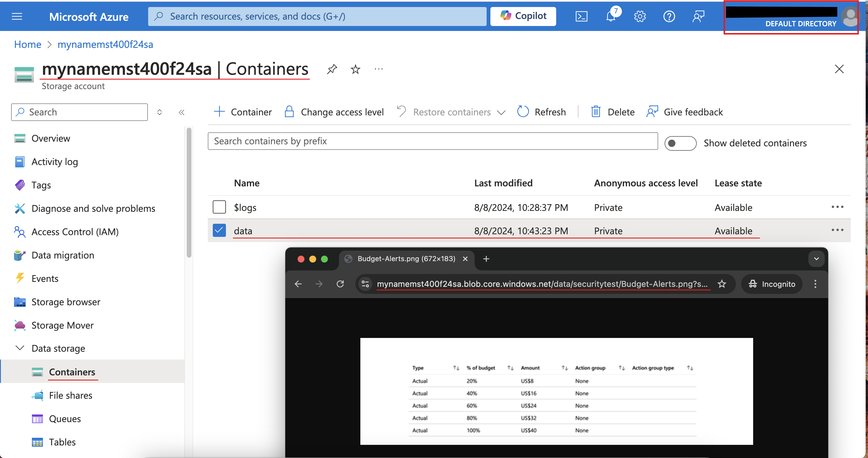Viewport: 868px width, 458px height.
Task: Bookmark this page with star icon
Action: pos(721,284)
